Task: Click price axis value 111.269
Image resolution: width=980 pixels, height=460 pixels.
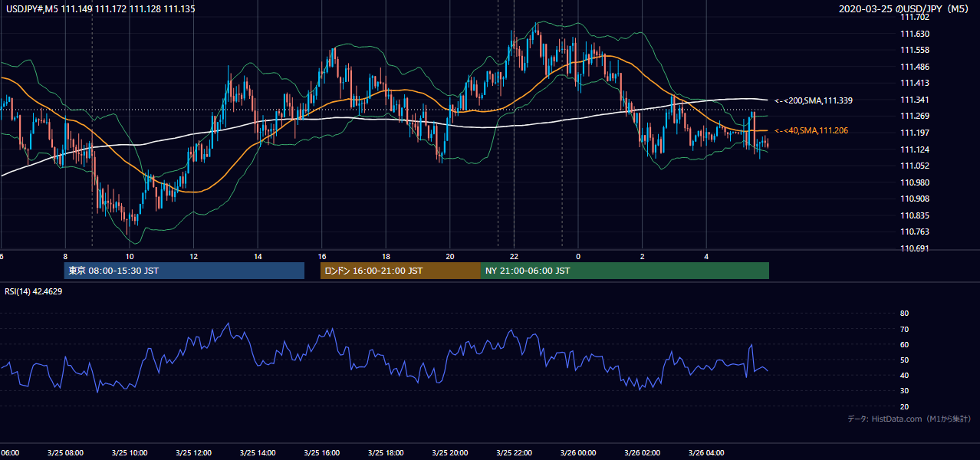Action: click(914, 116)
